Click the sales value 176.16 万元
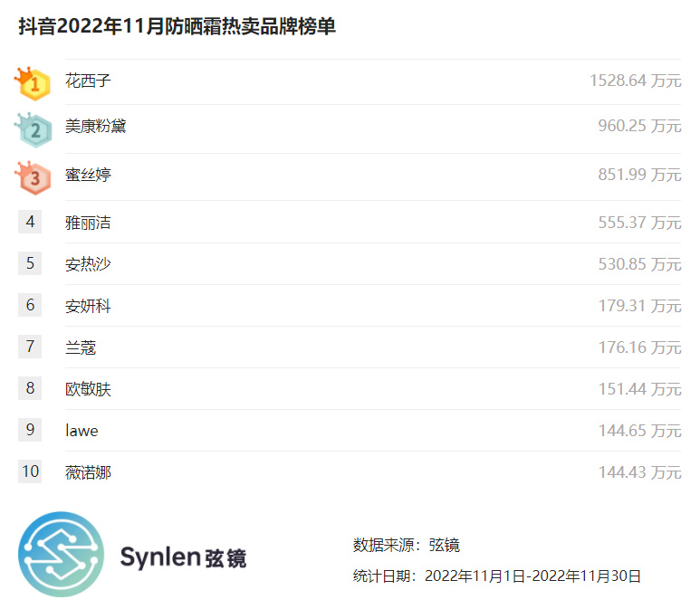700x609 pixels. click(x=639, y=347)
